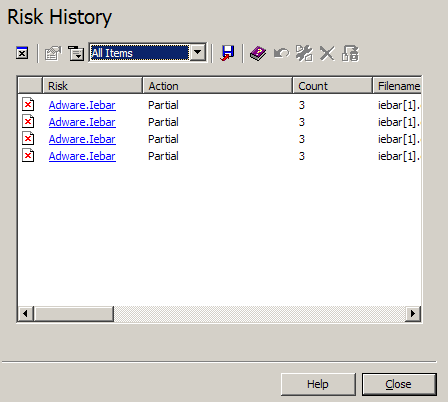Click the Close button
This screenshot has width=448, height=402.
click(399, 384)
